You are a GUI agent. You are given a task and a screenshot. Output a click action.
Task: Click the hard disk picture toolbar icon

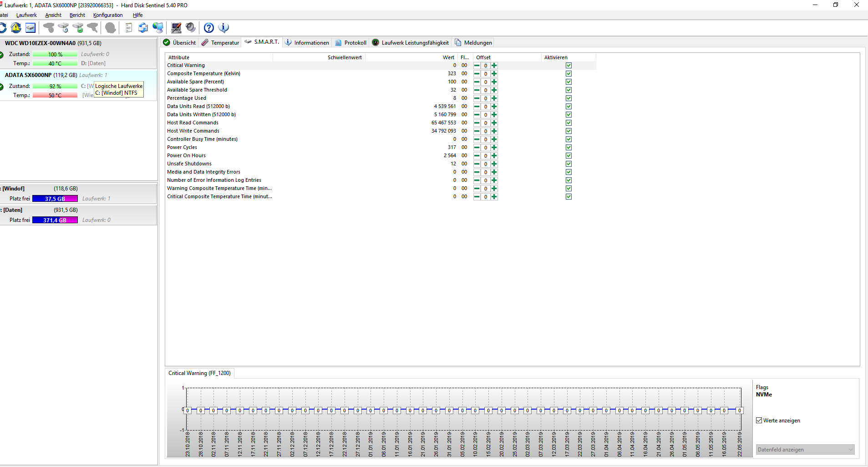coord(30,28)
